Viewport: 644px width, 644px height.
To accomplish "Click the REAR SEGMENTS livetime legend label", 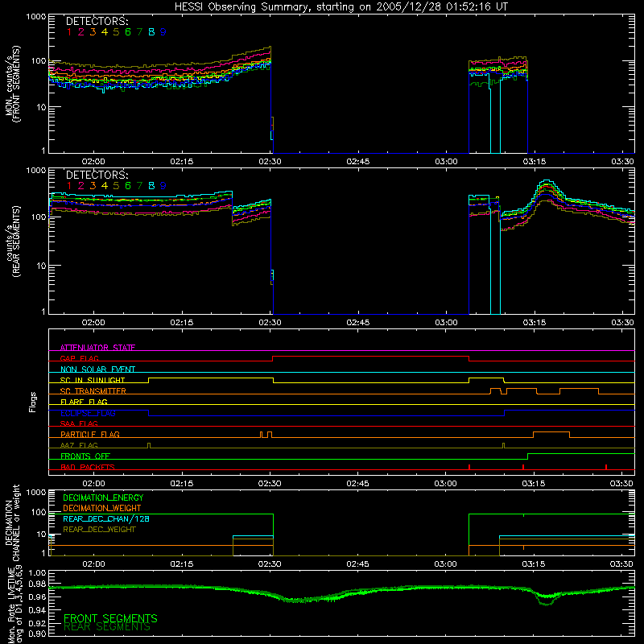I will click(107, 626).
